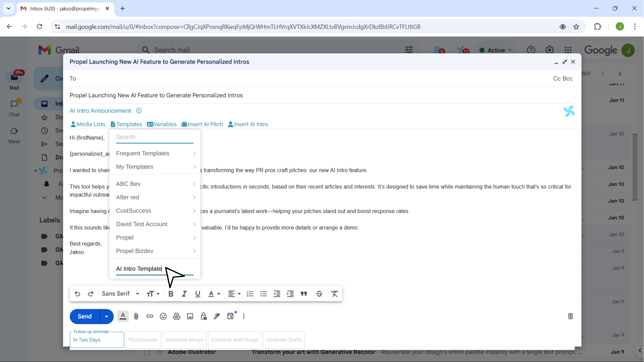Screen dimensions: 644x362
Task: Increase paragraph indent
Action: [x=290, y=294]
